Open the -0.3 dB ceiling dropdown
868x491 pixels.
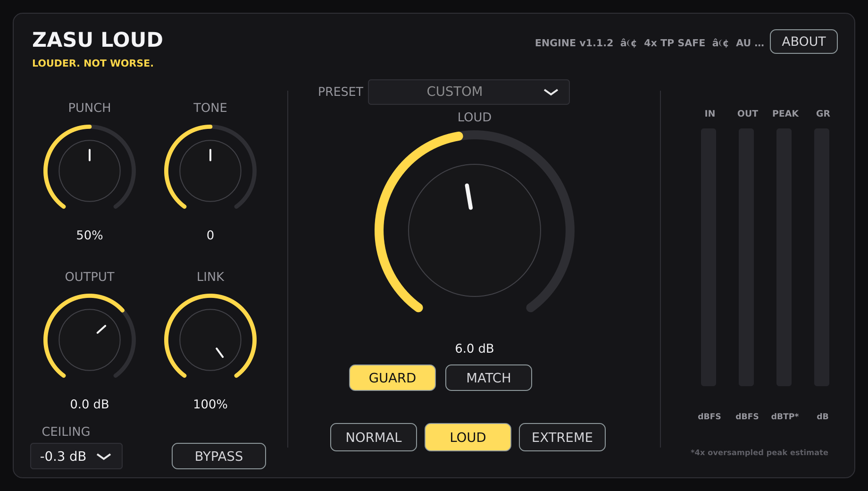76,456
